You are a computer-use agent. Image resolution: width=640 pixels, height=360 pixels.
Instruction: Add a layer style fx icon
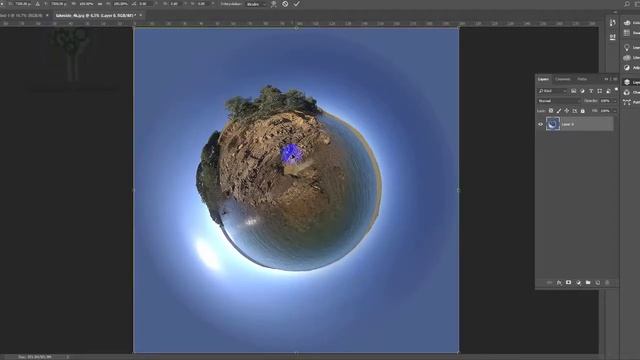point(559,282)
